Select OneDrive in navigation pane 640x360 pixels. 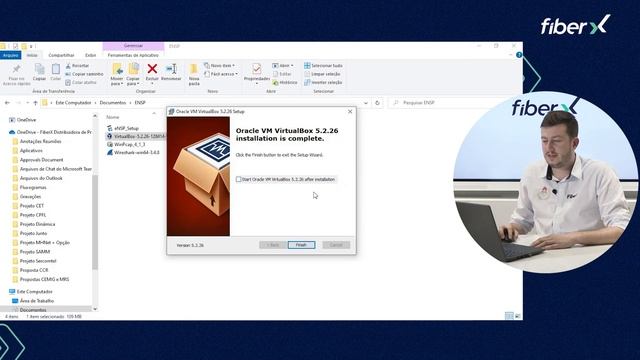[x=23, y=120]
